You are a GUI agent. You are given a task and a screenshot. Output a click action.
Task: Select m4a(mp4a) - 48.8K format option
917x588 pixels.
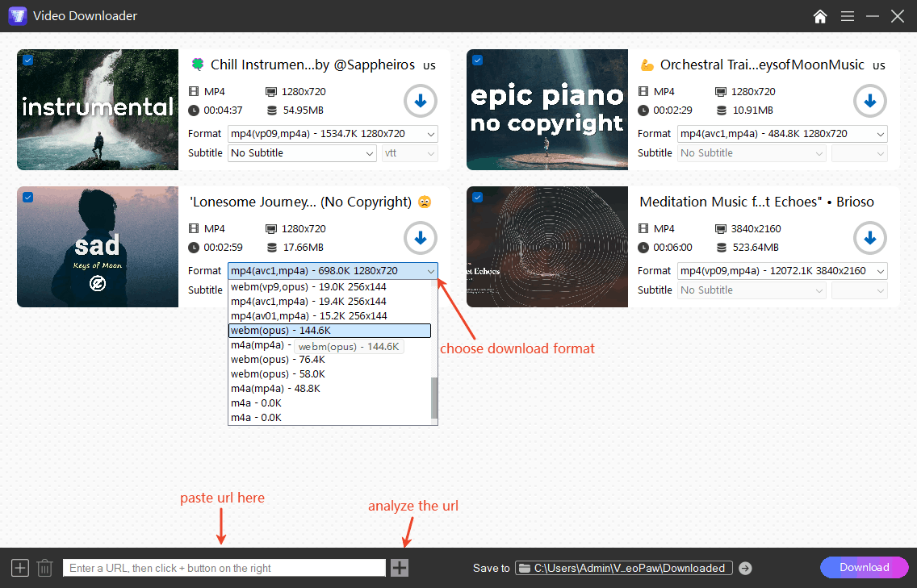tap(329, 389)
